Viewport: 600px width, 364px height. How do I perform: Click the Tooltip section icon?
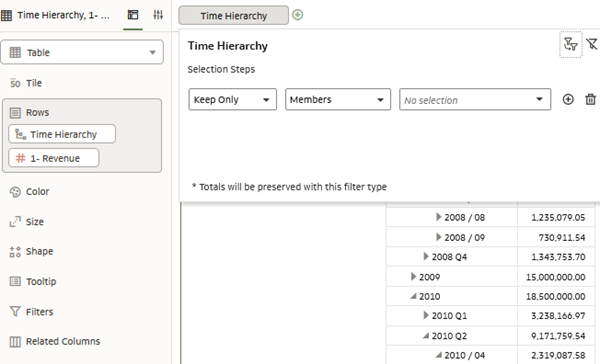(15, 281)
